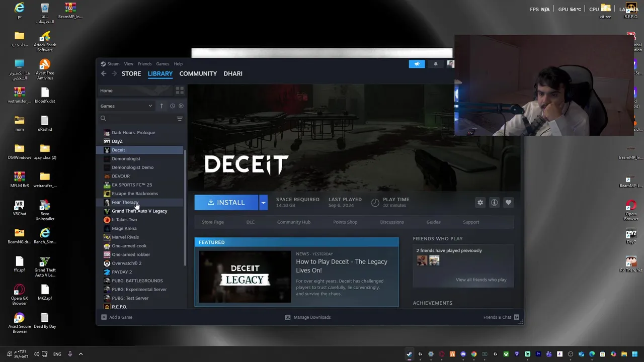Toggle recent activity clock filter

(x=172, y=106)
